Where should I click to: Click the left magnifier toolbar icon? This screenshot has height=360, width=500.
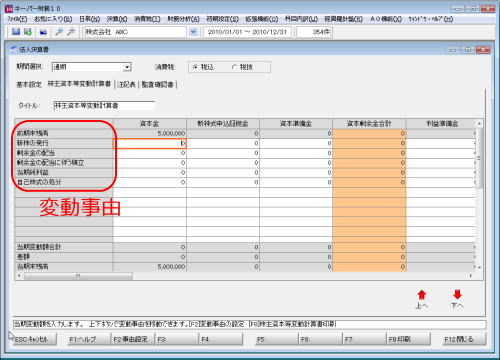59,32
